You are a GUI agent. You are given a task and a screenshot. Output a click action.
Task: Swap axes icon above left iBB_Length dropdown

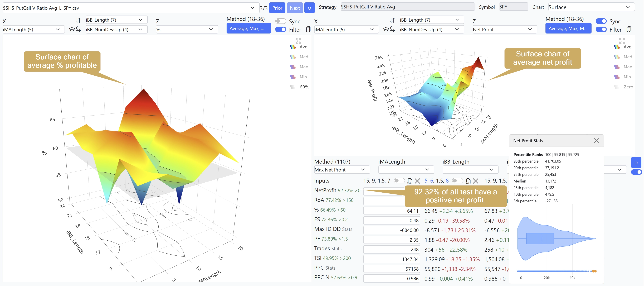78,20
